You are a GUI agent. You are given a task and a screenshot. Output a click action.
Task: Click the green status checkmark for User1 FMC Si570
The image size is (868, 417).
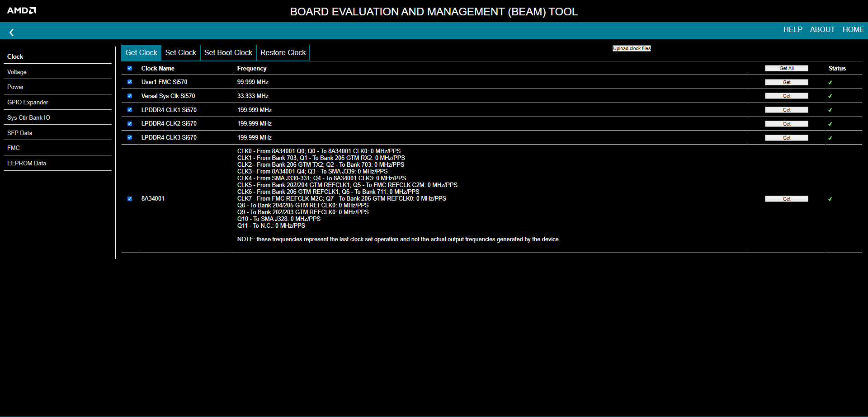pos(830,82)
